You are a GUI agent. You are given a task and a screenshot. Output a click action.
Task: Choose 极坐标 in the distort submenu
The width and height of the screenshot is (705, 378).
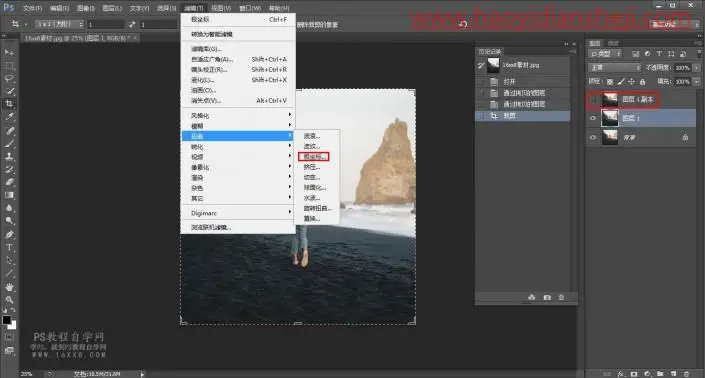[x=313, y=157]
